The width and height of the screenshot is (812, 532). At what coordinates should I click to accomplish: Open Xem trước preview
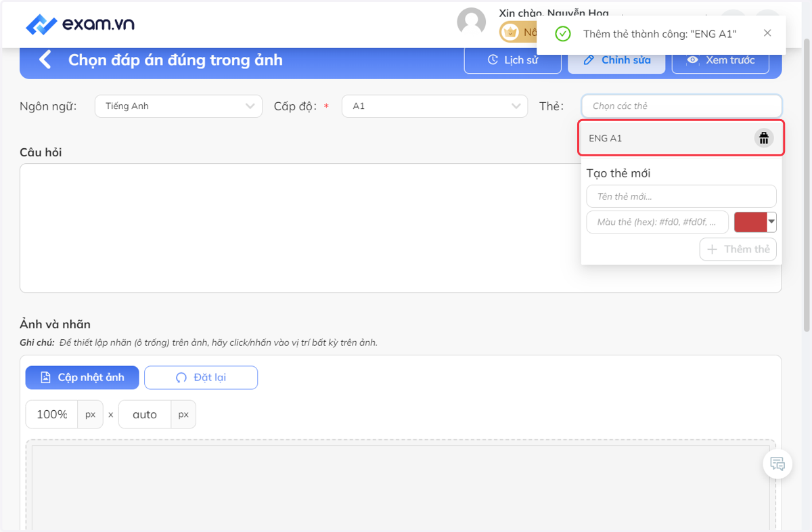[x=721, y=60]
